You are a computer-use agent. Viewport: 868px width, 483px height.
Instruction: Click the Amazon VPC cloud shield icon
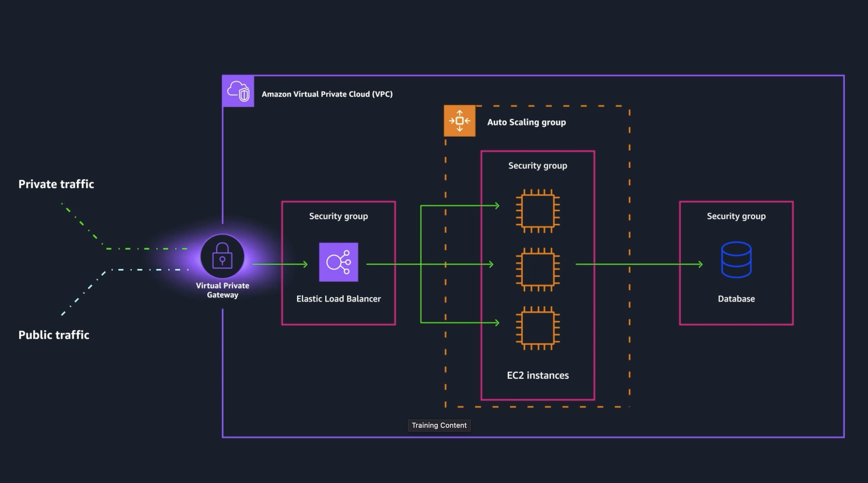click(238, 91)
